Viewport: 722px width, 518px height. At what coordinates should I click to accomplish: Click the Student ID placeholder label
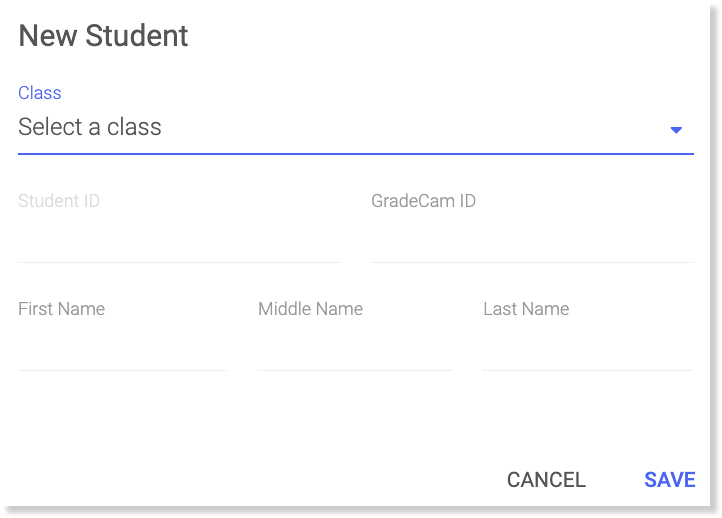pos(59,201)
